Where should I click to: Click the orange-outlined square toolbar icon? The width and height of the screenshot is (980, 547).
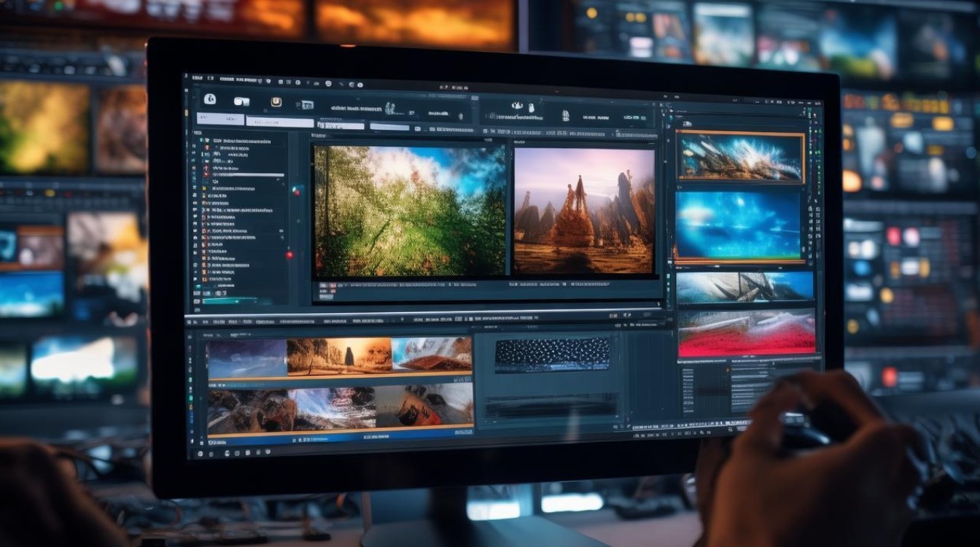tap(276, 102)
